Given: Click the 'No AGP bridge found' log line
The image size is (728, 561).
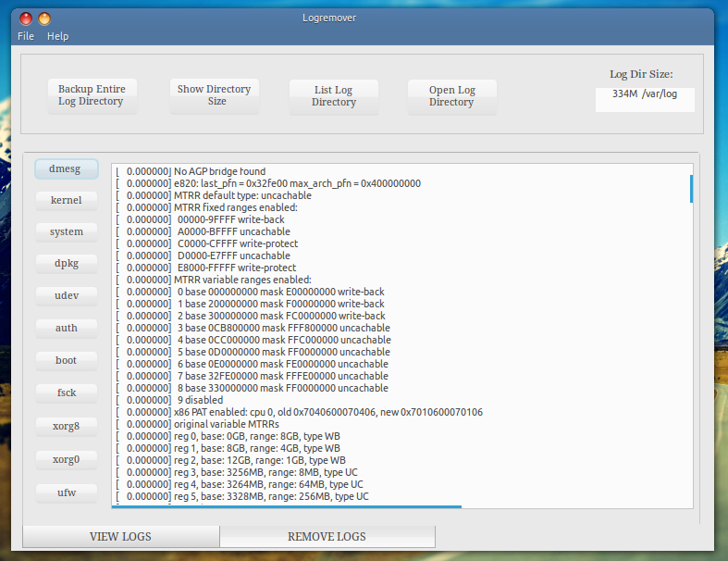Looking at the screenshot, I should pyautogui.click(x=191, y=171).
